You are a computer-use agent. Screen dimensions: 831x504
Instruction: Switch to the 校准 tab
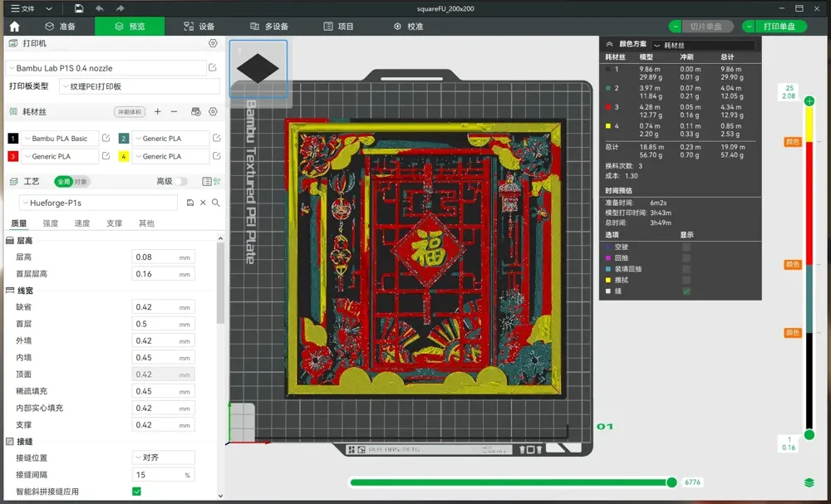click(x=409, y=27)
